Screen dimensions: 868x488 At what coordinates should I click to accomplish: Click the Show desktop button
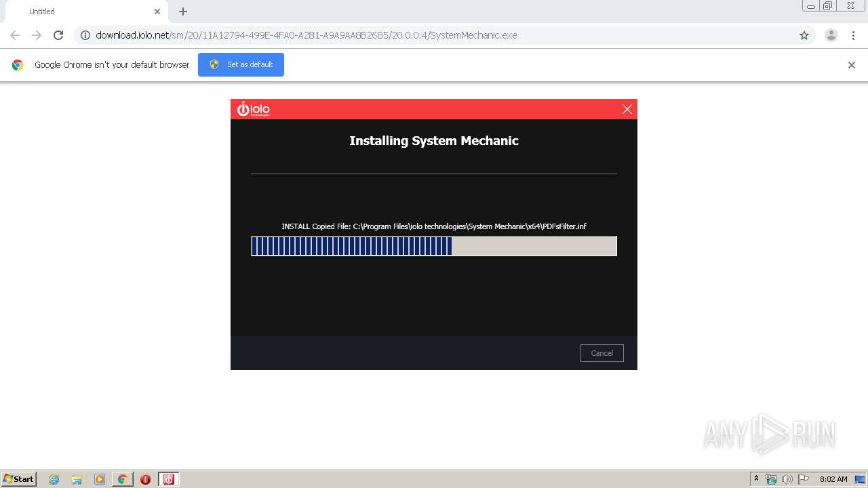point(861,479)
